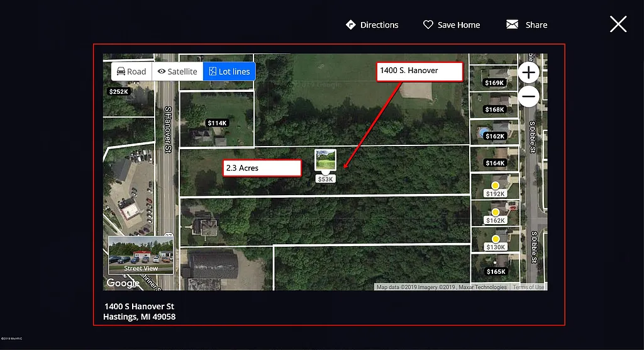Click the Google logo on map
The image size is (644, 350).
click(x=123, y=283)
